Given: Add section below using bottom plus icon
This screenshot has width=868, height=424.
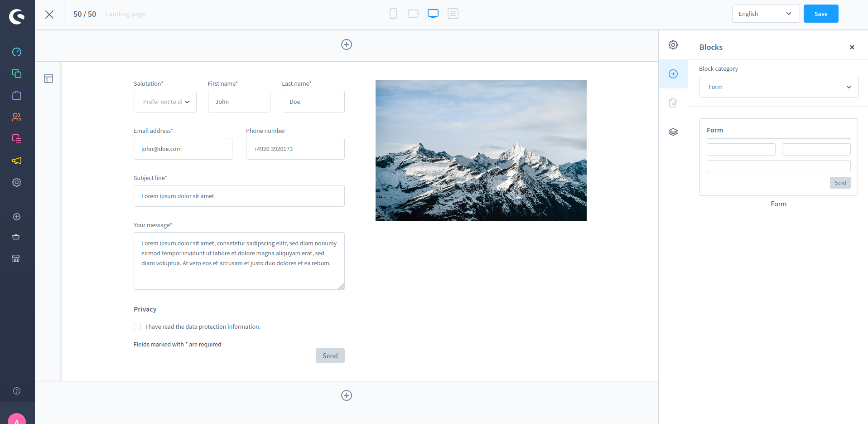Looking at the screenshot, I should 347,395.
